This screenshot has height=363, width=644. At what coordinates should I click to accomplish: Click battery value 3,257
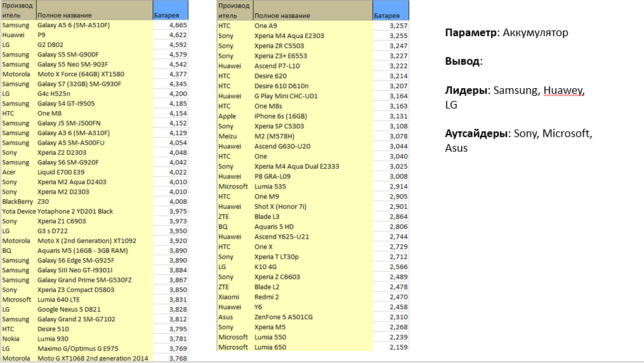[391, 26]
